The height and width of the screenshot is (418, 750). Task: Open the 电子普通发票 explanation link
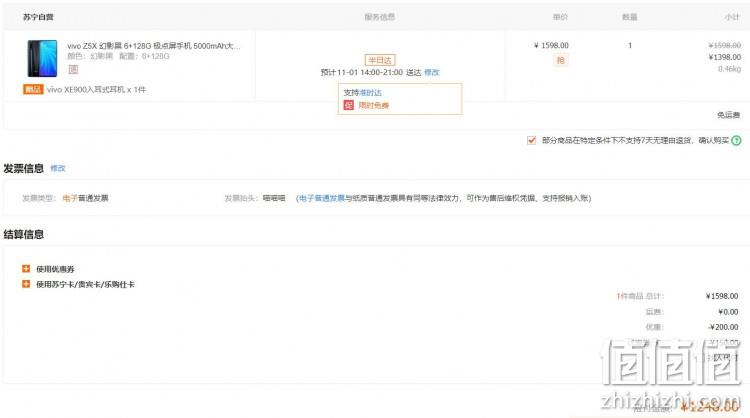[x=322, y=198]
